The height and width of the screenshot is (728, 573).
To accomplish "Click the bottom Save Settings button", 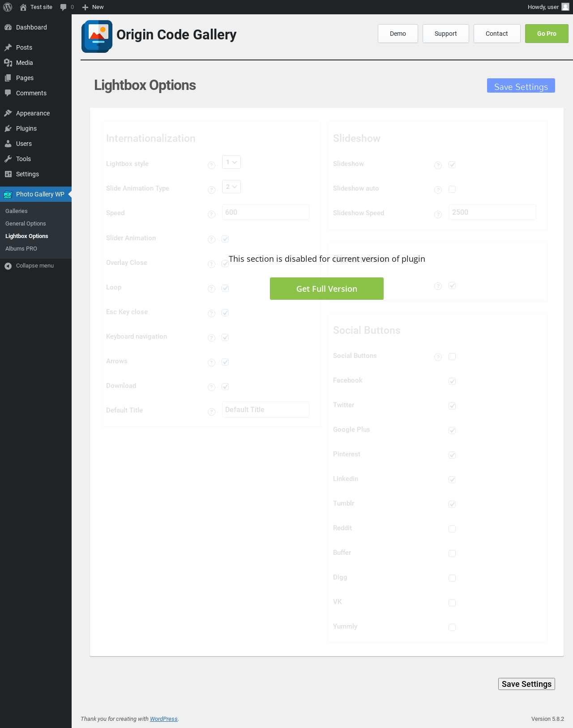I will click(x=526, y=684).
